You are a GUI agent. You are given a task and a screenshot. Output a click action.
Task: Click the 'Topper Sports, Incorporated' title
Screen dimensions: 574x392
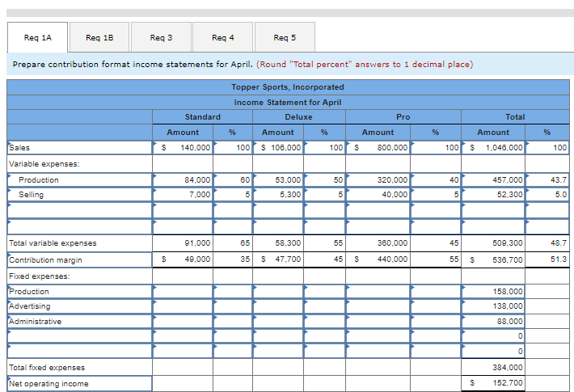(x=288, y=87)
